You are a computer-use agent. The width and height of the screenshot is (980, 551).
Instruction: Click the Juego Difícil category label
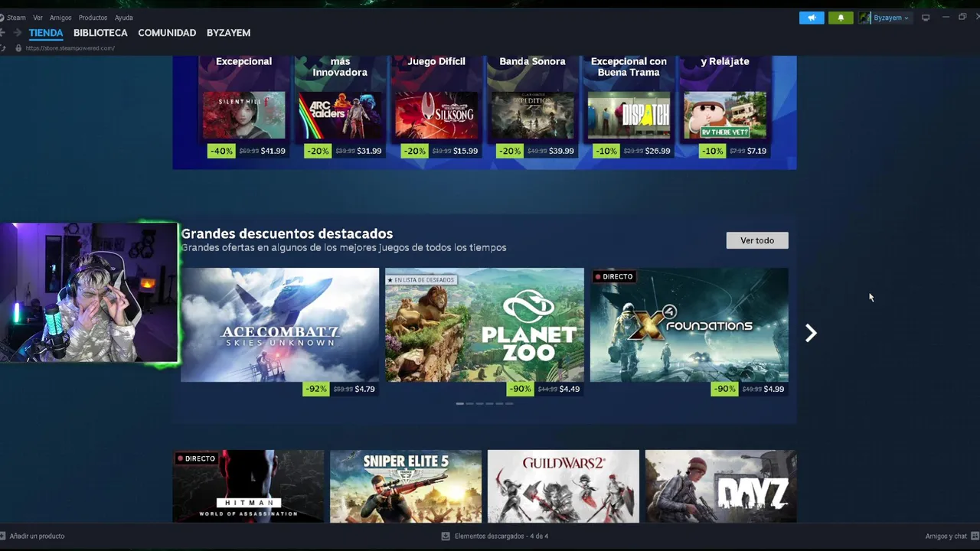[x=436, y=61]
